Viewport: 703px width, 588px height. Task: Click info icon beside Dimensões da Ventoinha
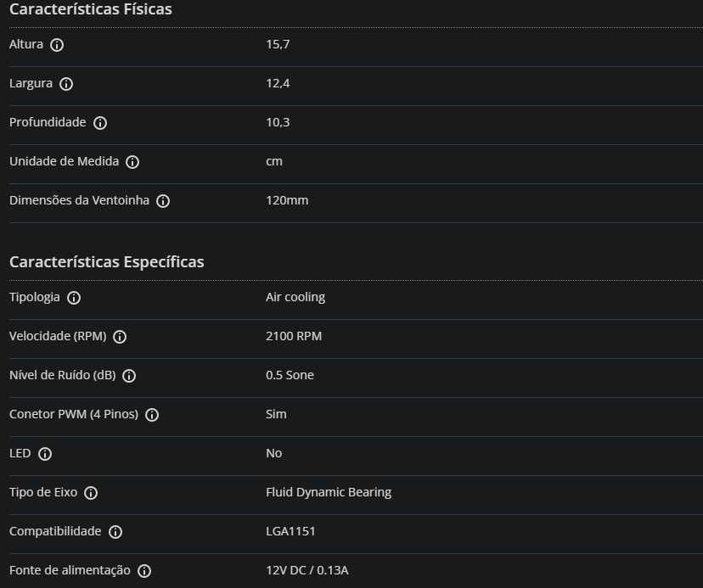[x=163, y=201]
